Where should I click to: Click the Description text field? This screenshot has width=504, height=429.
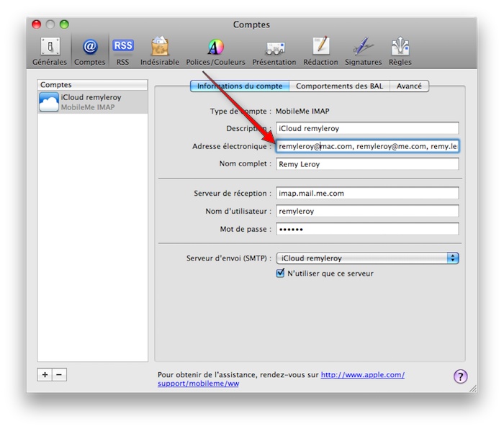[x=367, y=128]
